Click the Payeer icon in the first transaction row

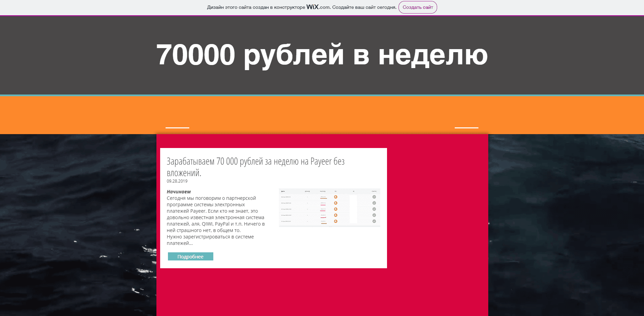[x=336, y=197]
